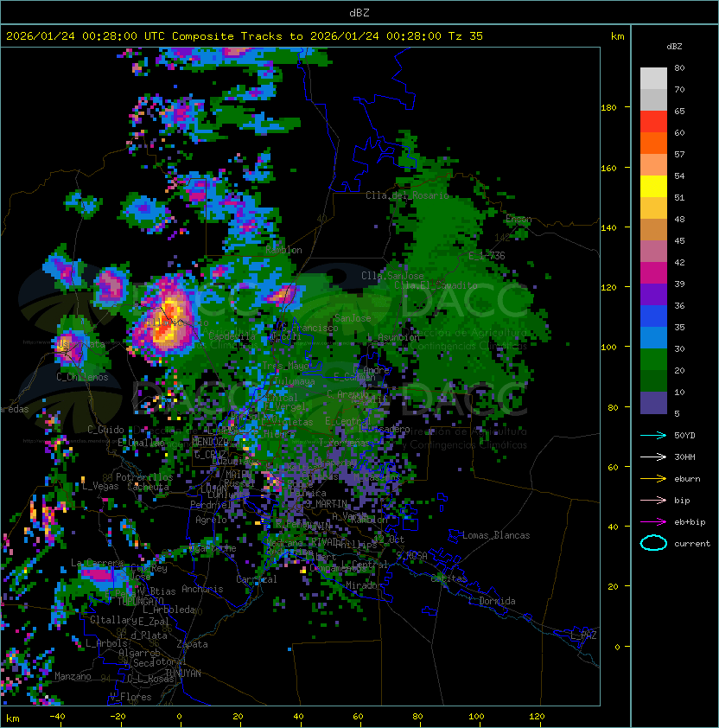This screenshot has height=728, width=719.
Task: Click the 'Encon' place label
Action: pyautogui.click(x=519, y=219)
